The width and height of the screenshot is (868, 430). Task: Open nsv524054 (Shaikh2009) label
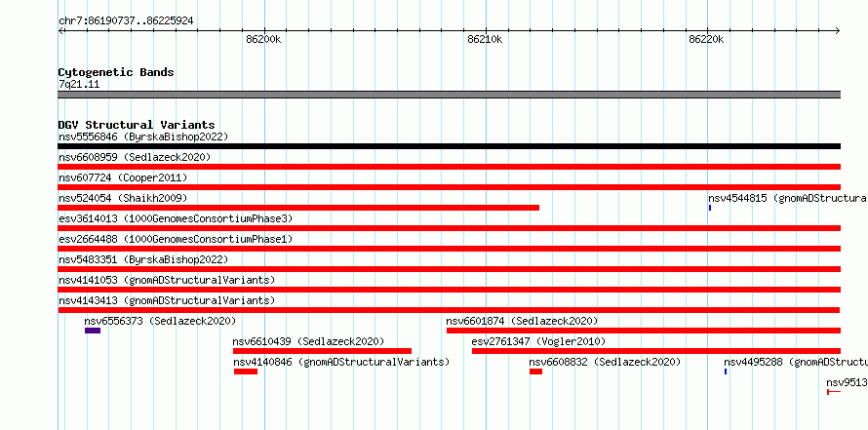(123, 198)
